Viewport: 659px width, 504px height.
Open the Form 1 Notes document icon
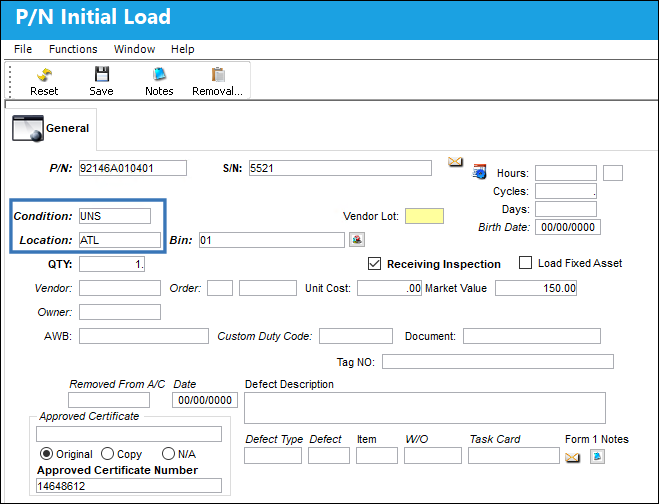pos(597,456)
